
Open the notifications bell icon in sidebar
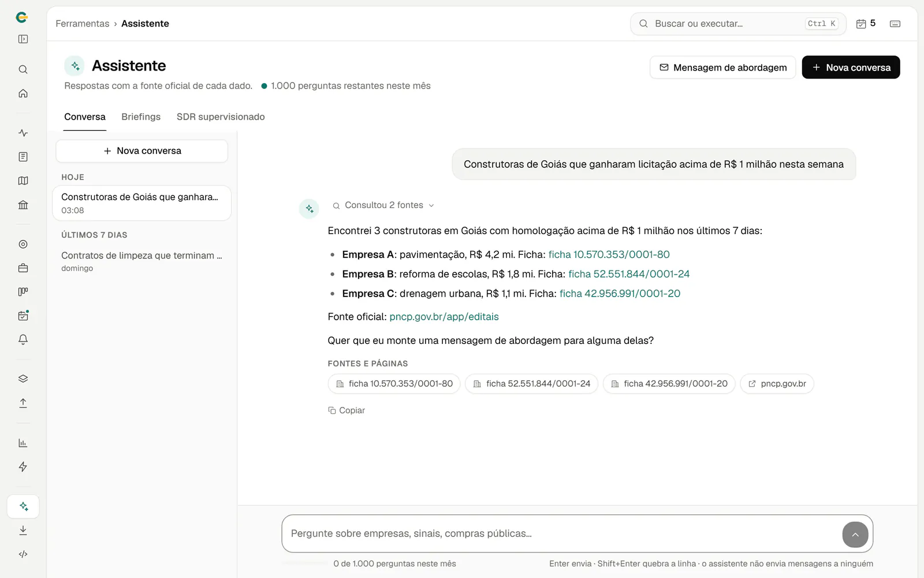coord(23,339)
